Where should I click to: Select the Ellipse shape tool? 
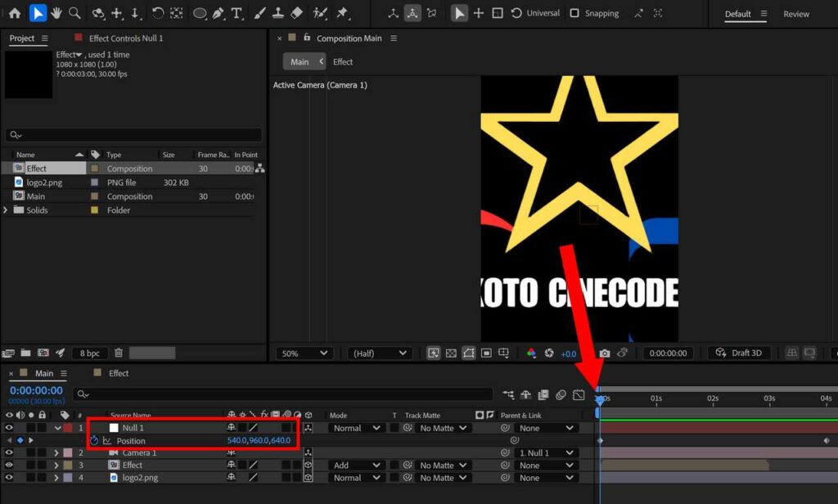(x=200, y=13)
